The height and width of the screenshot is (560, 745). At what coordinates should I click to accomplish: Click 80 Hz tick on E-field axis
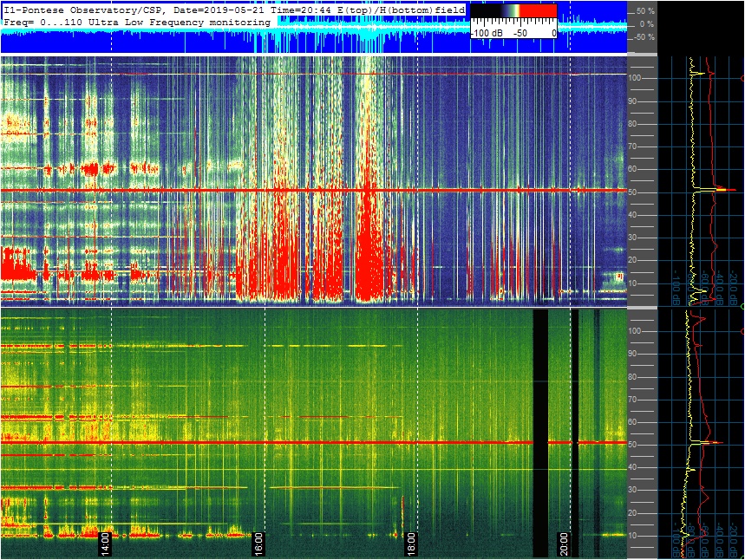(633, 124)
